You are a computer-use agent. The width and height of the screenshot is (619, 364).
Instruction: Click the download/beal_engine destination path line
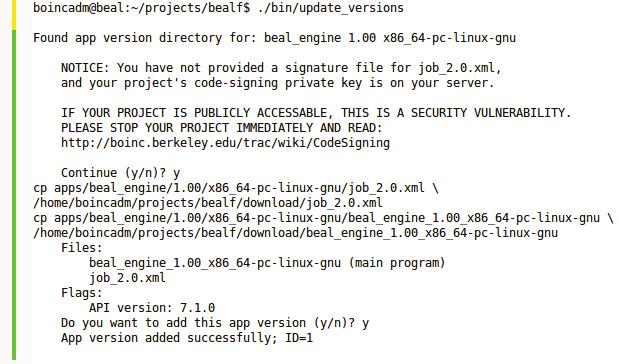point(295,233)
